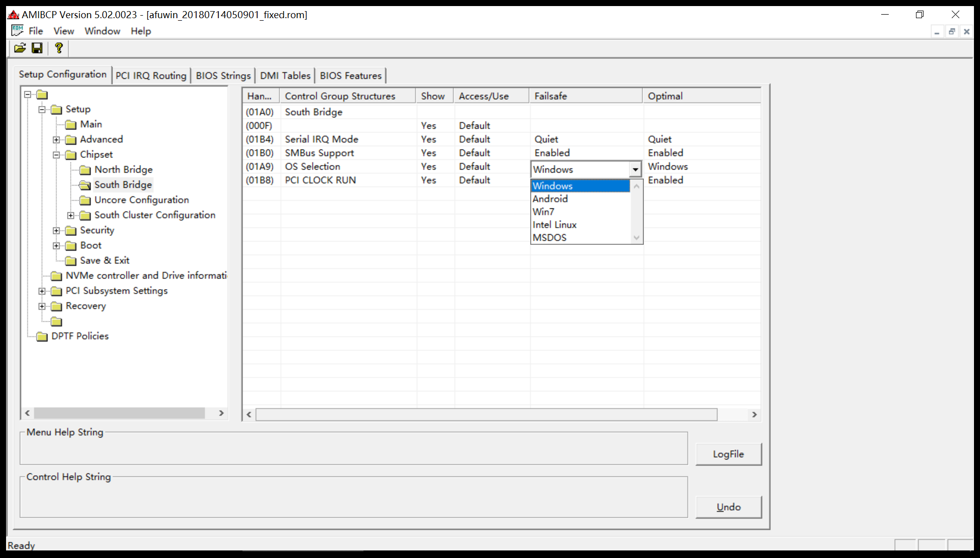Screen dimensions: 980x558
Task: Select Win7 from OS Selection dropdown
Action: click(543, 211)
